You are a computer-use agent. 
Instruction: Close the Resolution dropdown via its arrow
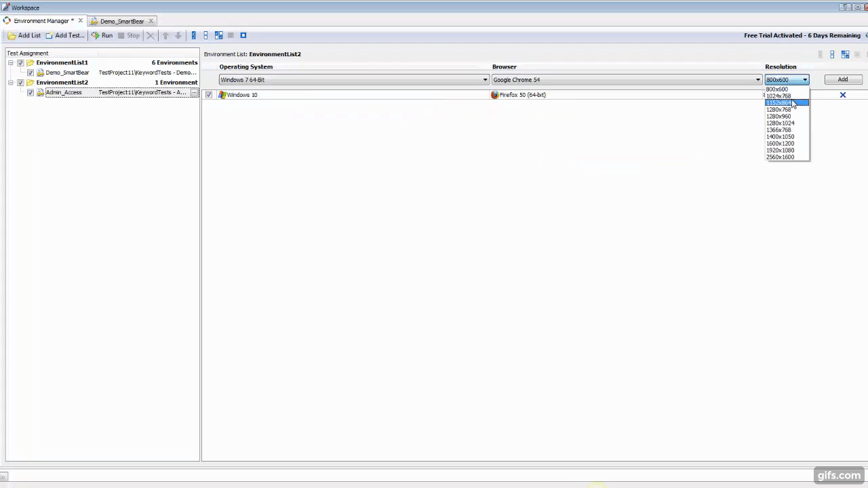[805, 80]
